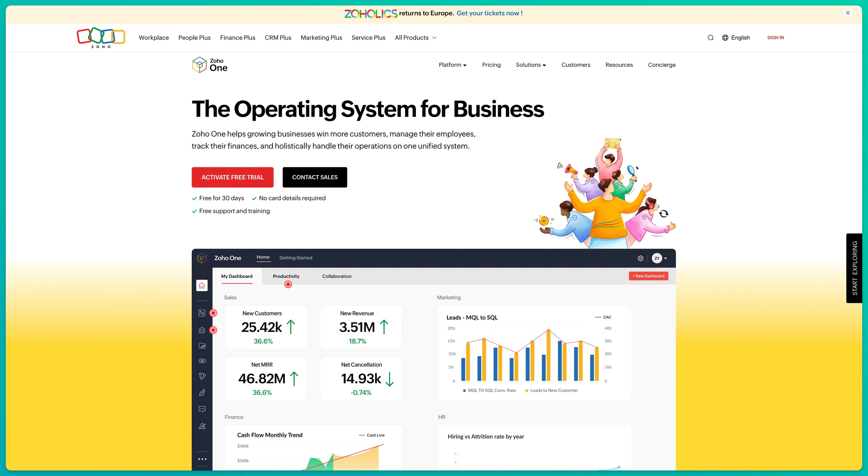
Task: Open CRM Plus in top navigation
Action: pyautogui.click(x=278, y=38)
